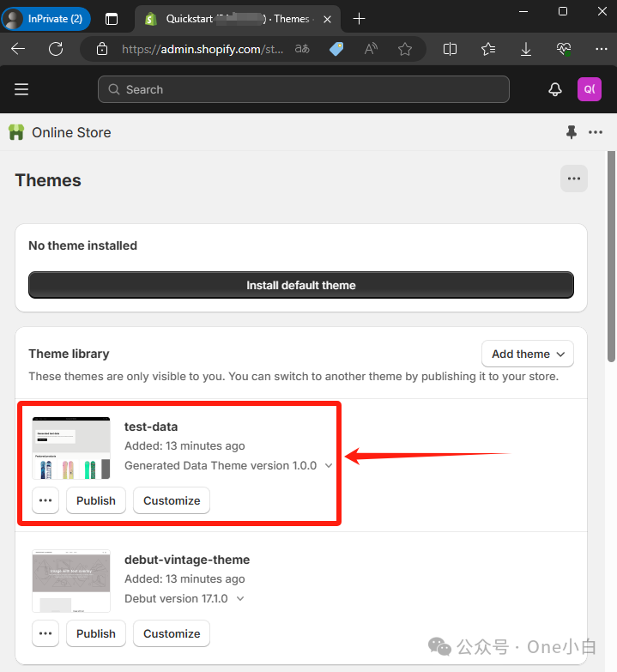Minimize the browser window
Image resolution: width=617 pixels, height=672 pixels.
click(523, 11)
